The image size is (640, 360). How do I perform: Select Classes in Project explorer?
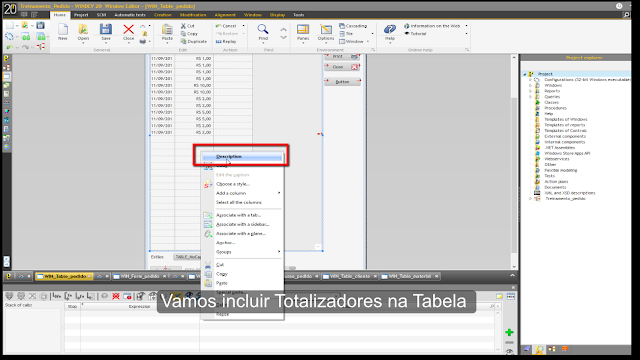coord(551,102)
